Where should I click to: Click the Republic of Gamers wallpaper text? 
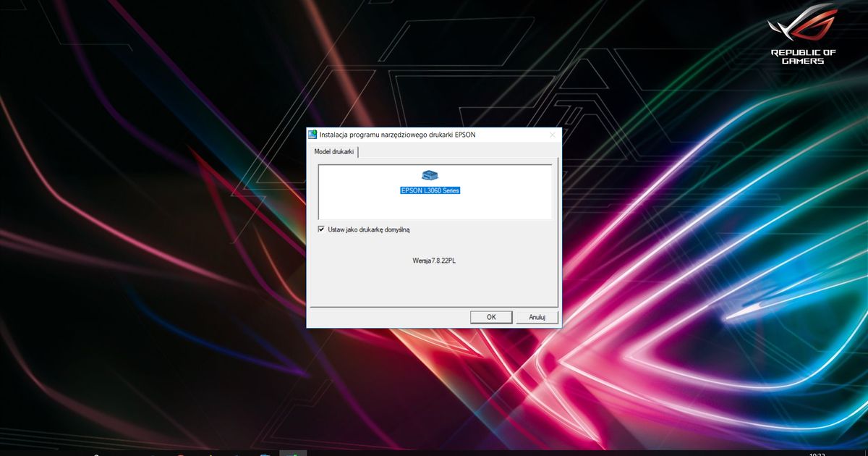coord(803,56)
